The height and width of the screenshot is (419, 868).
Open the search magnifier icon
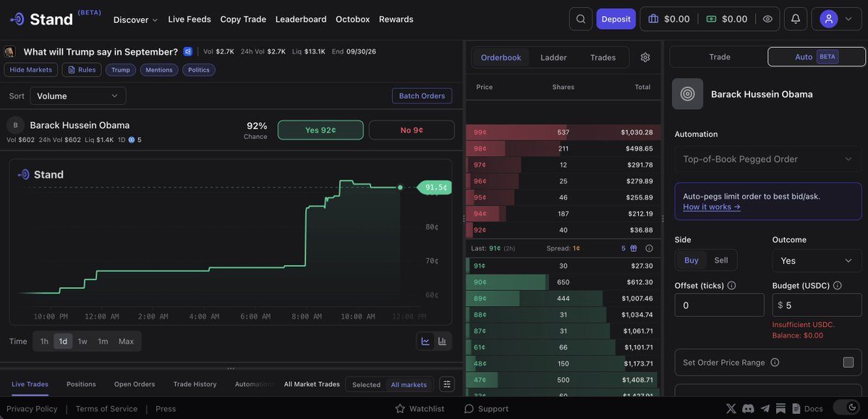coord(580,19)
